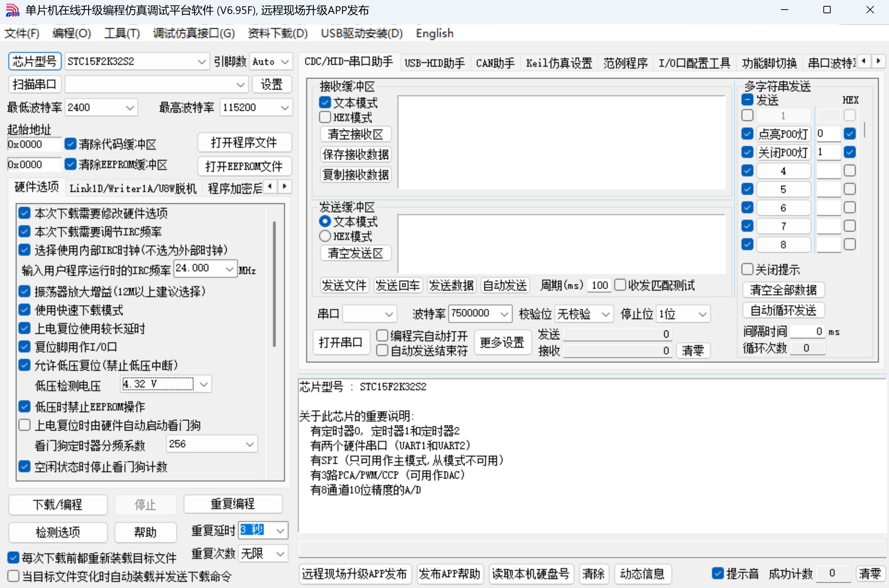
Task: Click 点亮P00灯 send button
Action: click(783, 133)
